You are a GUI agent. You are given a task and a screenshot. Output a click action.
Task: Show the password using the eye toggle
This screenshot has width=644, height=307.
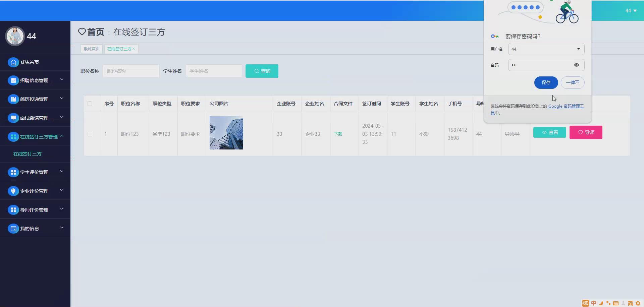(x=576, y=65)
